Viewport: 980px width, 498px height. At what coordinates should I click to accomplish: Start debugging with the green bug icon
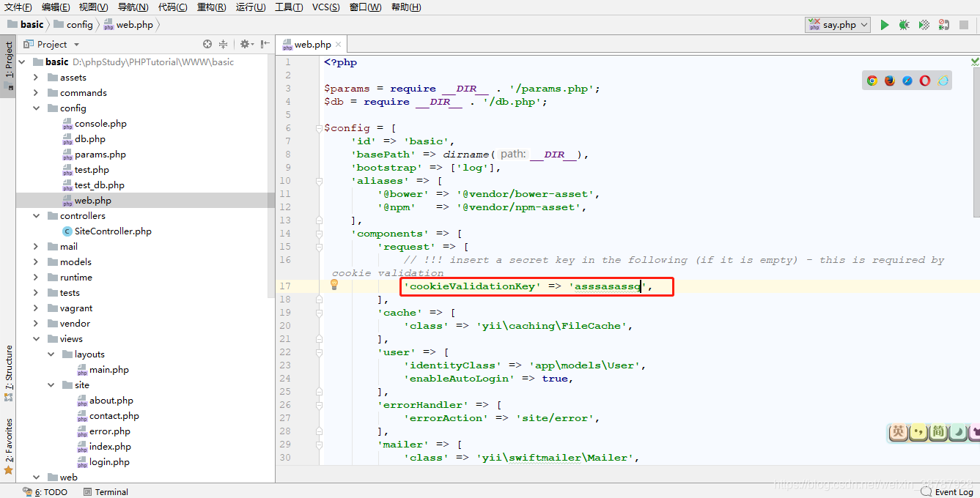[905, 25]
